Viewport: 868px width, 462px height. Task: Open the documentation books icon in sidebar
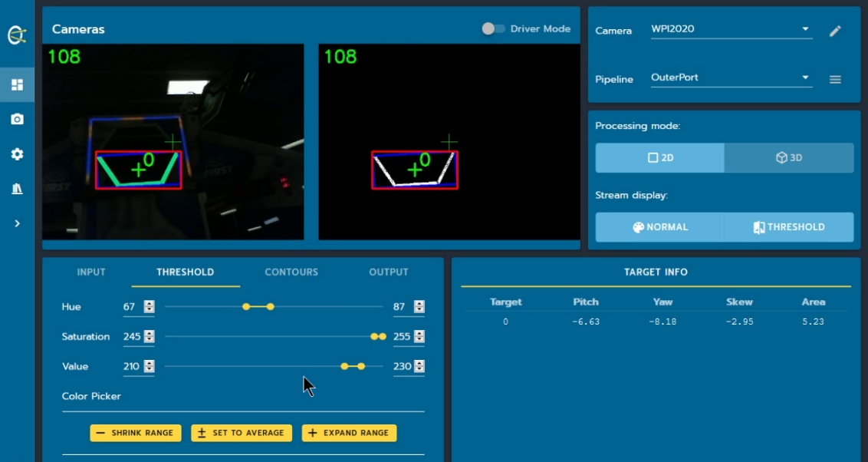17,189
